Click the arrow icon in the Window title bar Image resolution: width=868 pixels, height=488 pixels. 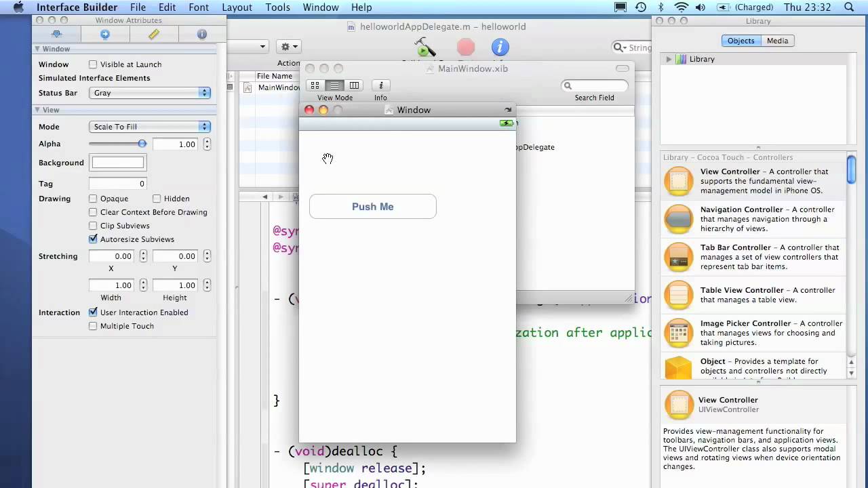coord(508,110)
